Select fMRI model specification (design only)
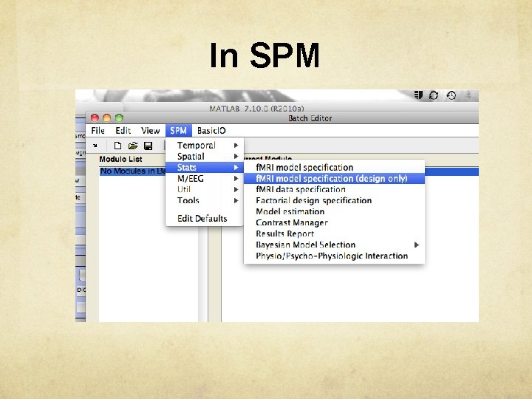Screen dimensions: 532x399 coord(334,179)
